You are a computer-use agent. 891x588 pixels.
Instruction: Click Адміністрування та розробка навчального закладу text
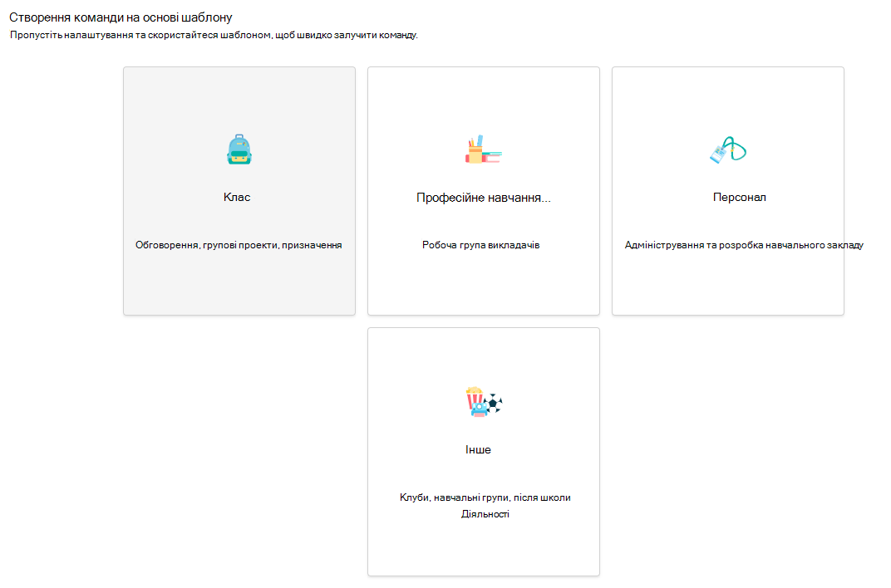tap(744, 245)
